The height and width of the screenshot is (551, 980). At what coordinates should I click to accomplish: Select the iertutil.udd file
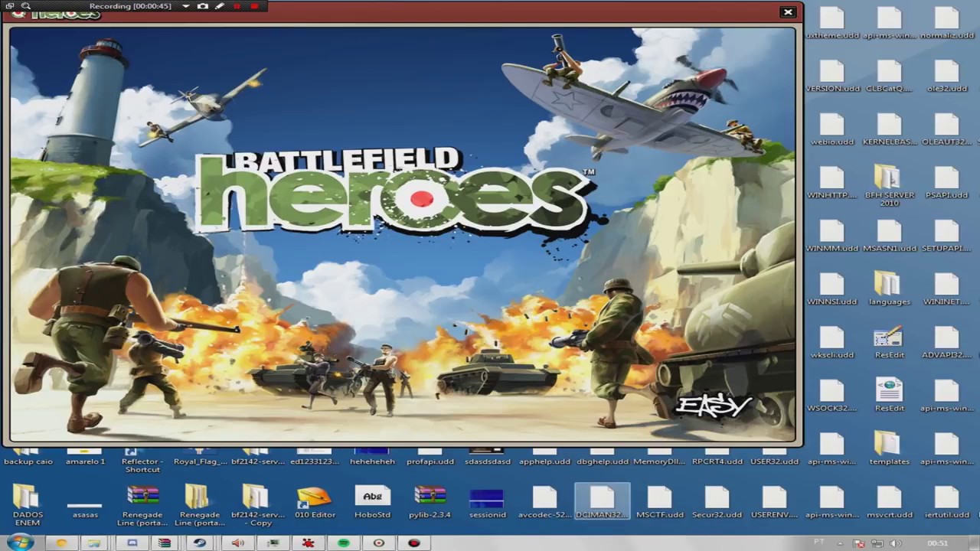[x=946, y=503]
